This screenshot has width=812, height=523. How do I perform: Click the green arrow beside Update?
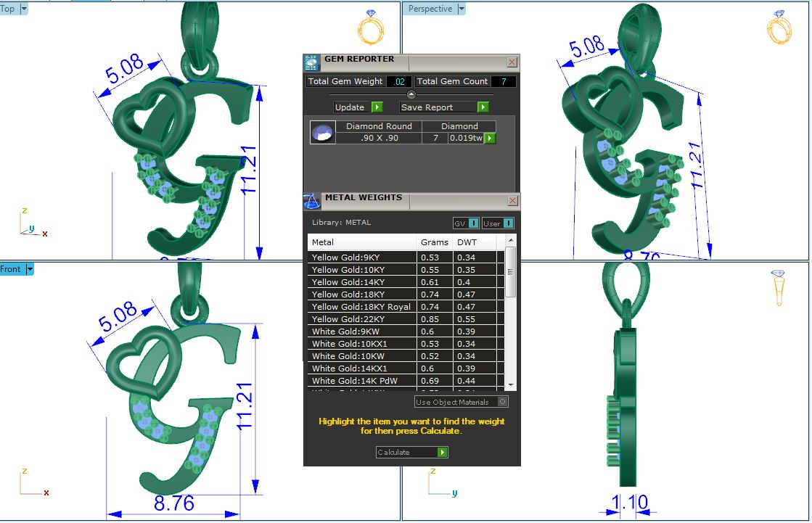(377, 107)
